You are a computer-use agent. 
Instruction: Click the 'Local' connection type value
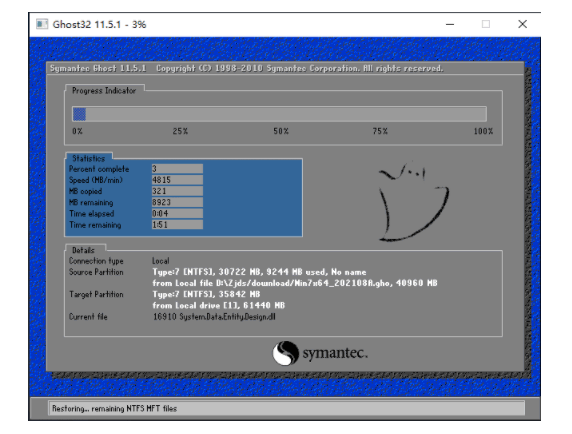(161, 261)
